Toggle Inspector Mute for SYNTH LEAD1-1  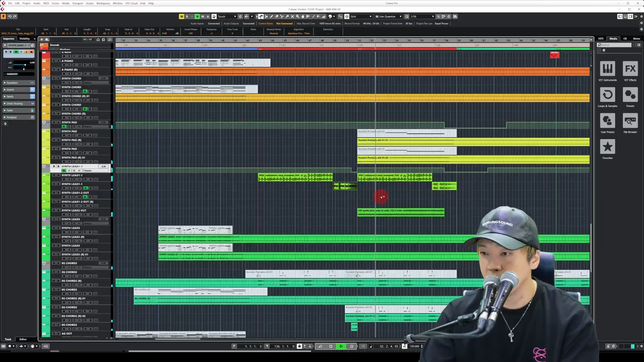6,52
